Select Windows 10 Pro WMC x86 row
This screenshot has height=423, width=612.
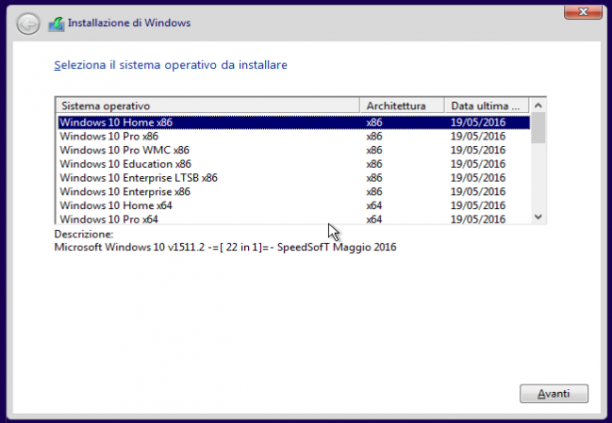pos(294,150)
